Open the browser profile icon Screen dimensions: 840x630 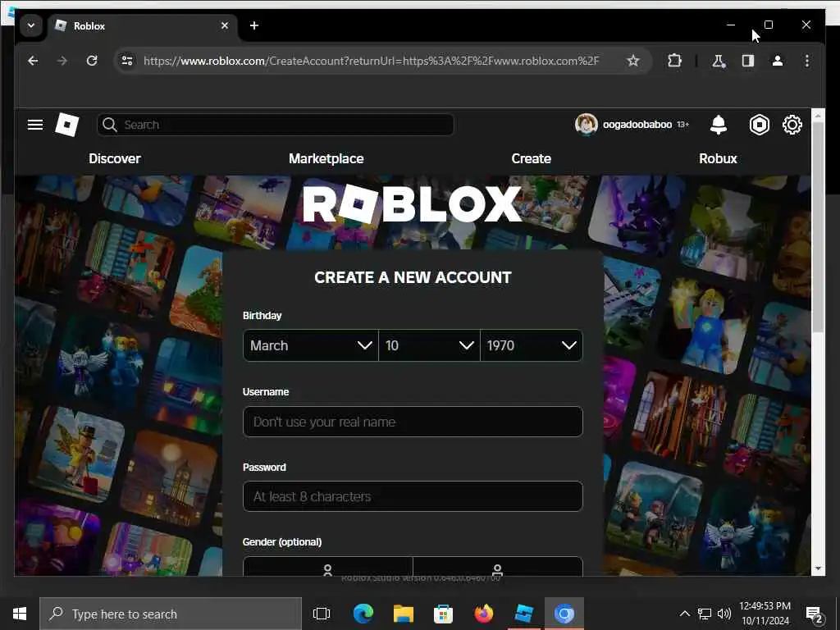click(x=778, y=61)
